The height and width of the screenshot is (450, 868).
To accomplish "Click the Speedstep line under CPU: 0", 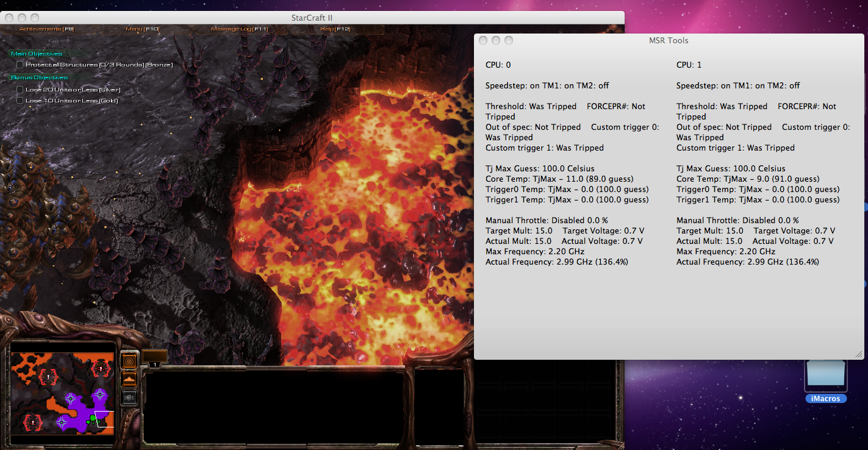I will 547,85.
